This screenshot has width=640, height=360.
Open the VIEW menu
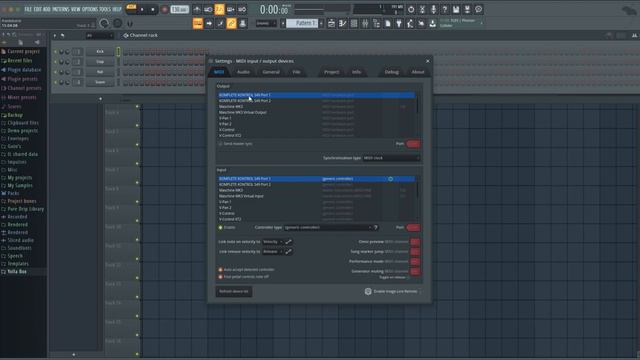[76, 9]
